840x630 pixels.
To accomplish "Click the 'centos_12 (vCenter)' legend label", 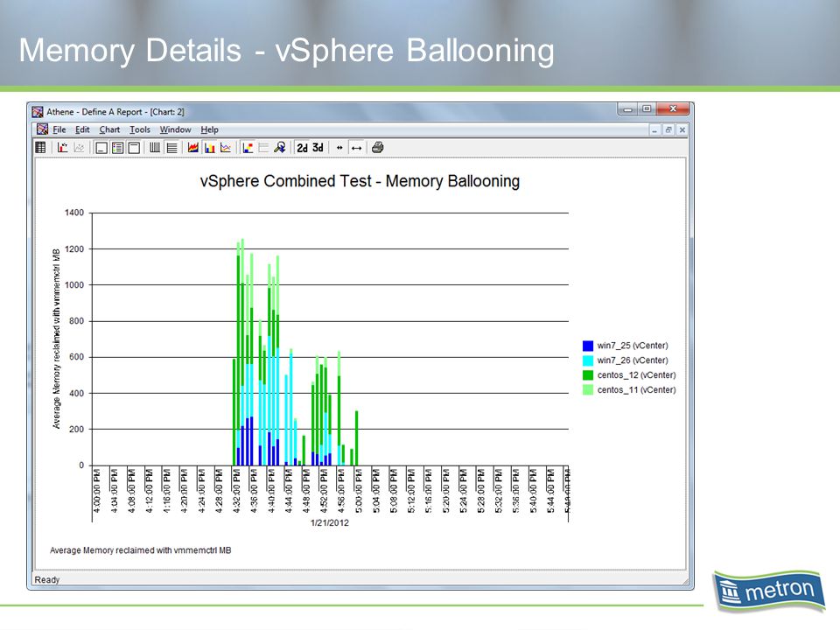I will pyautogui.click(x=636, y=375).
